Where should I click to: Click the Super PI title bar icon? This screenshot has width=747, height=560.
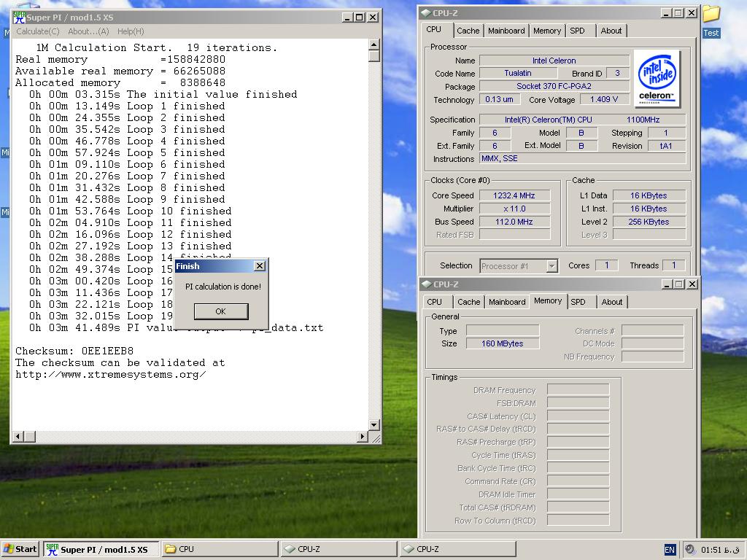(x=19, y=17)
